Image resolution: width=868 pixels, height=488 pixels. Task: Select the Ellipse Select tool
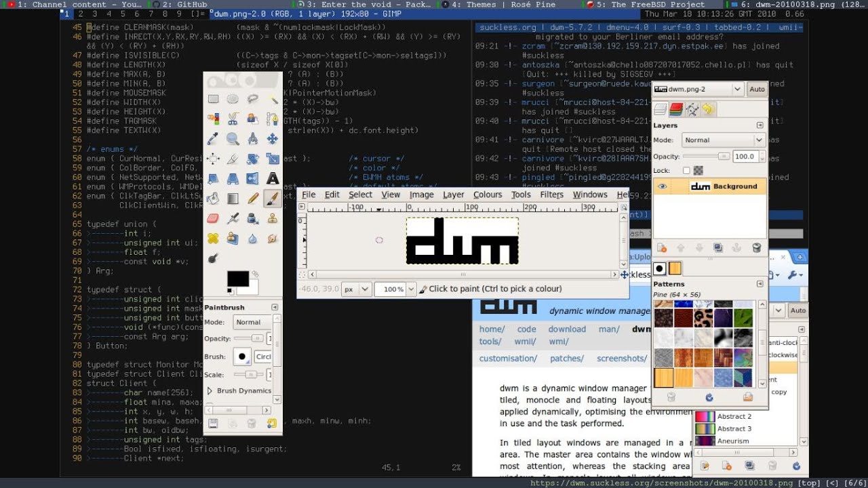click(x=233, y=99)
